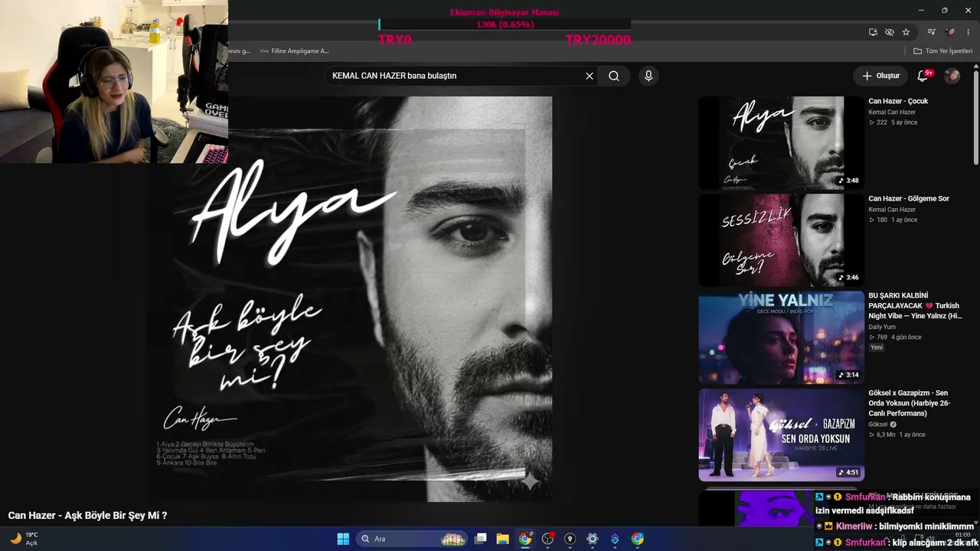
Task: Play Can Hazer - Çocuk thumbnail
Action: coord(781,142)
